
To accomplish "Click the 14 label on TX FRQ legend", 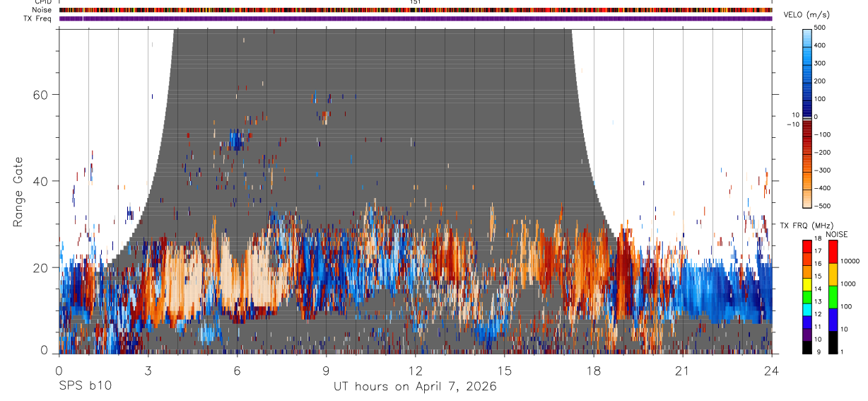I will click(x=819, y=289).
